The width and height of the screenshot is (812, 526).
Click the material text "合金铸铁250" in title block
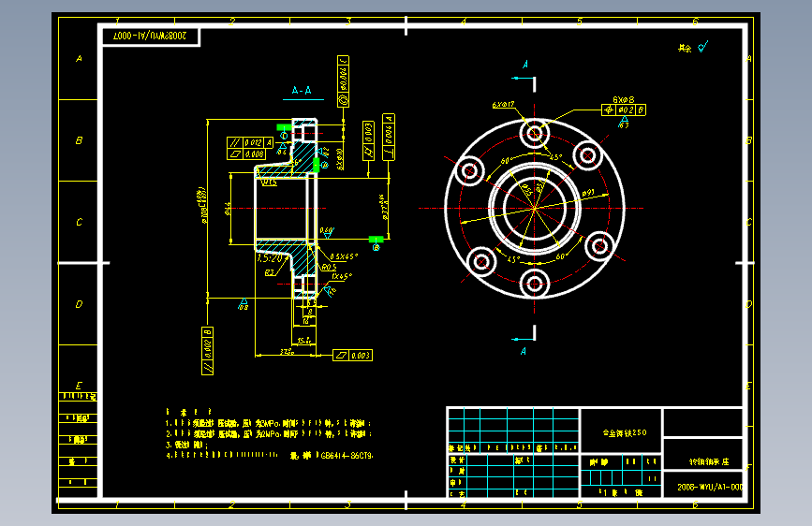625,432
